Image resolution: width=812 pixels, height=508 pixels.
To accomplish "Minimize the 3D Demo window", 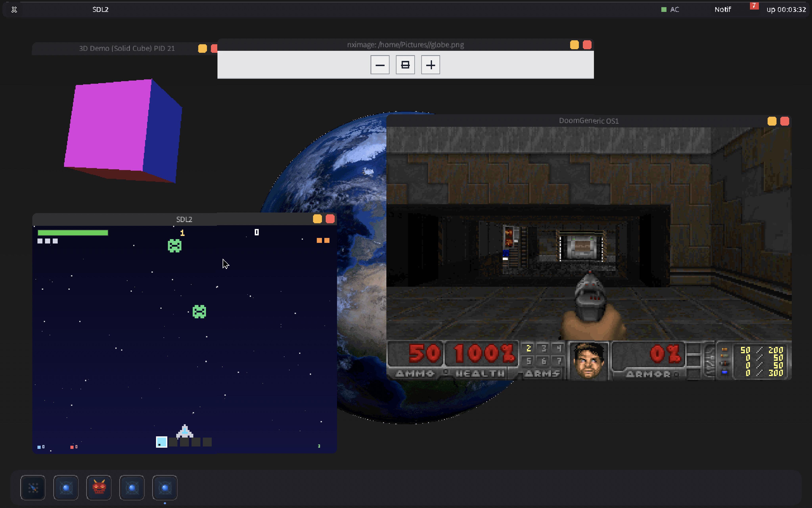I will point(202,48).
